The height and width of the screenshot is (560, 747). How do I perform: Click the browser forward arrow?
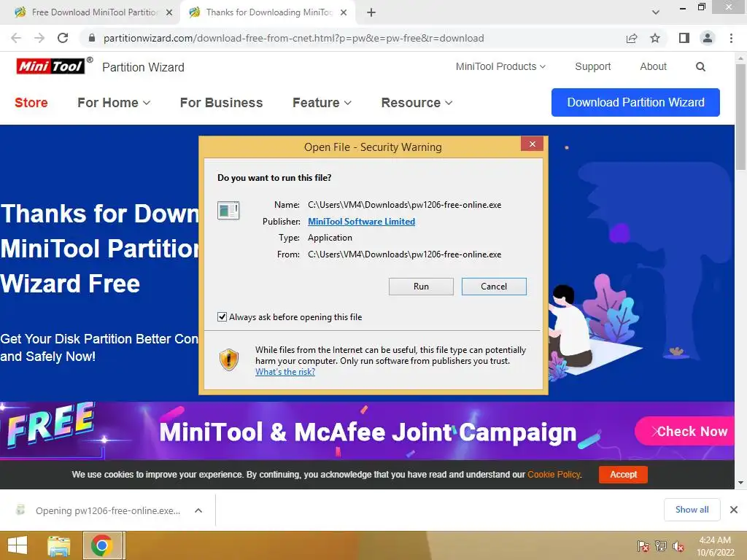[x=39, y=38]
